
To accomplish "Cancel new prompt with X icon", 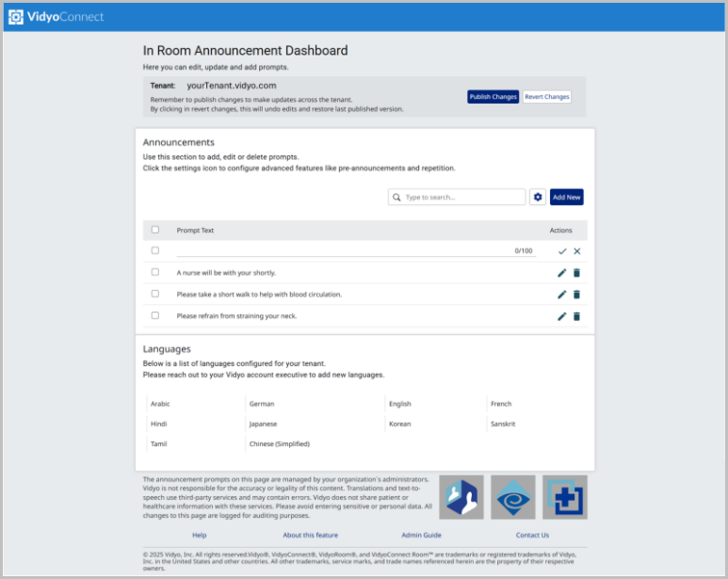I will (577, 251).
